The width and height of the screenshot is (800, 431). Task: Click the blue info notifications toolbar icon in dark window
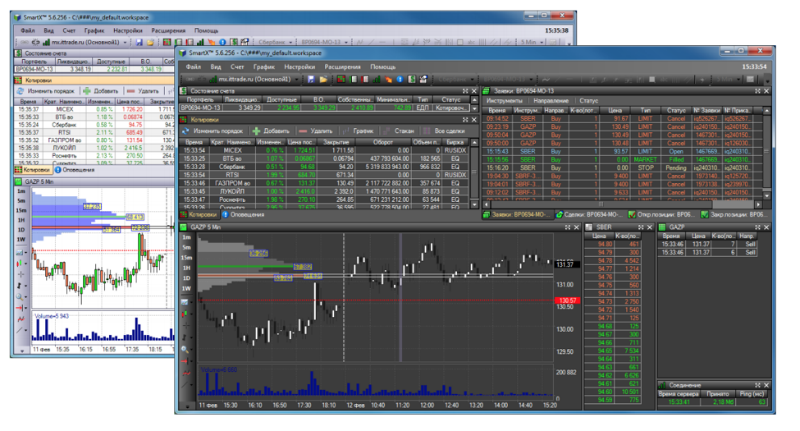[400, 80]
